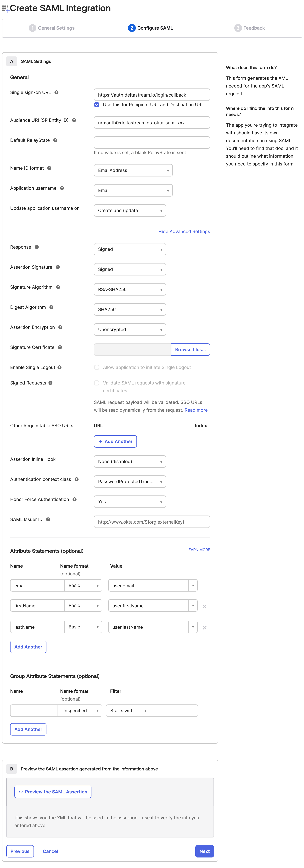Viewport: 304px width, 868px height.
Task: Go to General Settings step tab
Action: 52,28
